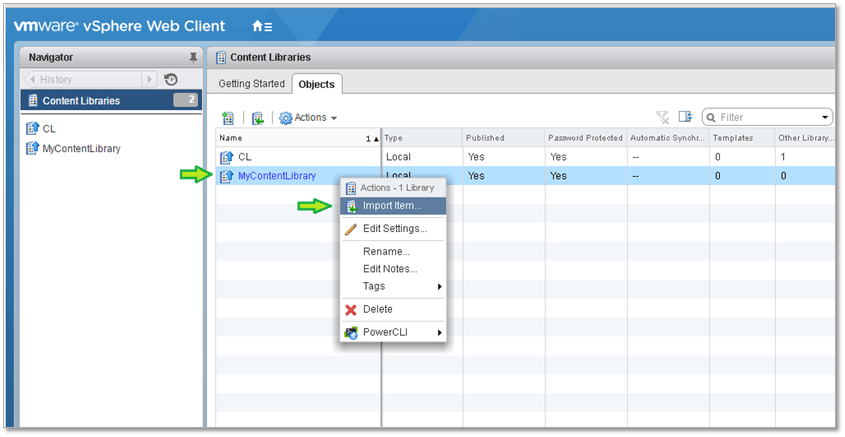845x437 pixels.
Task: Choose Edit Settings from context menu
Action: [393, 228]
